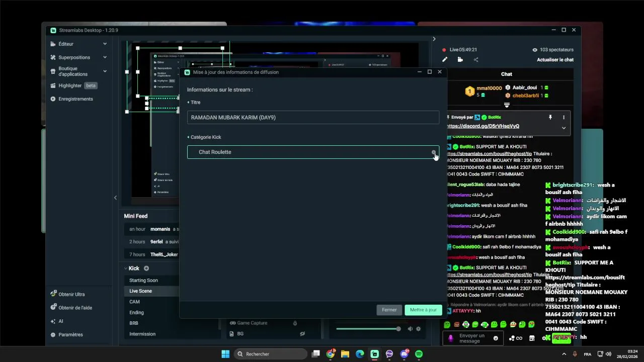644x362 pixels.
Task: Open the AI sidebar item
Action: coord(57,321)
